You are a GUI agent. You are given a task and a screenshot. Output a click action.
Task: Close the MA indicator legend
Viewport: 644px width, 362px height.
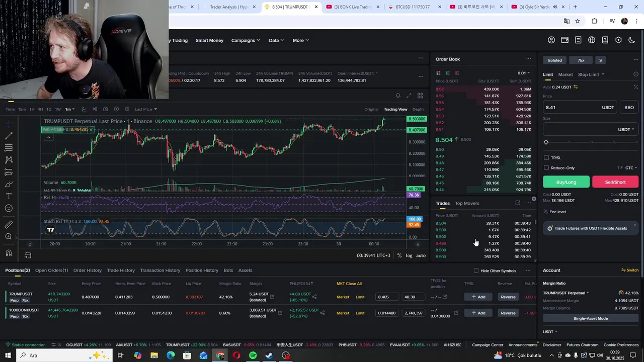pos(91,129)
